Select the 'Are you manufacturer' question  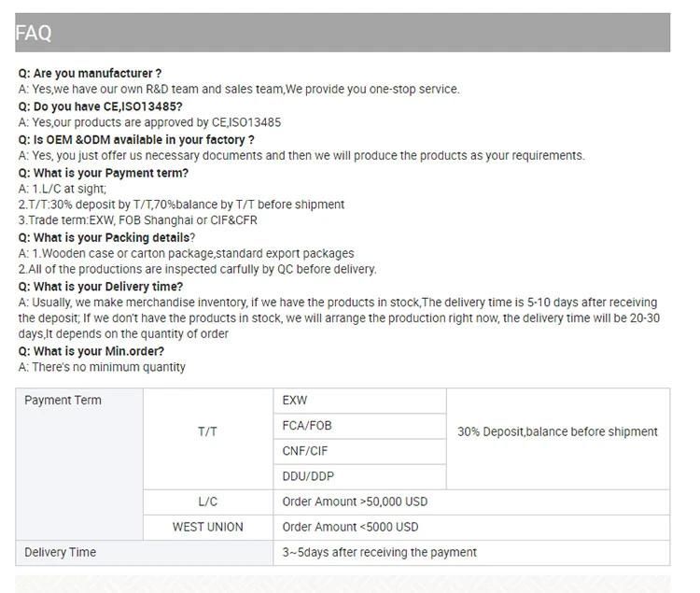pyautogui.click(x=90, y=73)
